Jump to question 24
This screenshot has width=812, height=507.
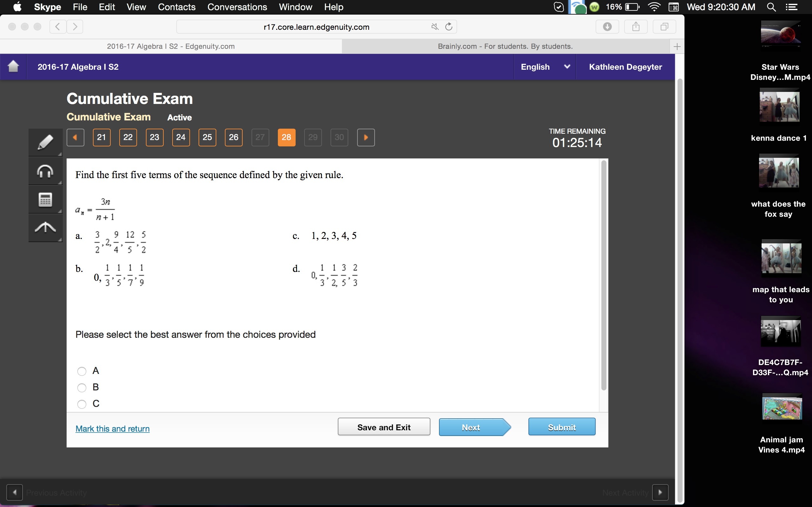point(180,137)
